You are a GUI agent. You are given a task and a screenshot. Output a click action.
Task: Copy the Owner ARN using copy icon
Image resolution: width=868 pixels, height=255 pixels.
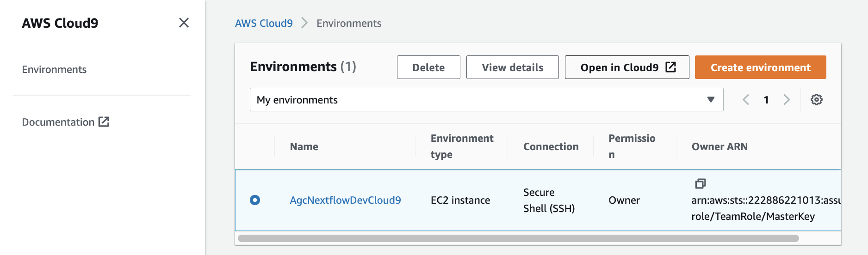(x=701, y=183)
